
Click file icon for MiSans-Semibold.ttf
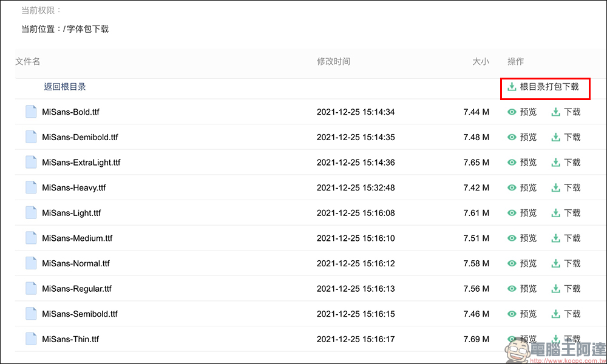point(31,313)
